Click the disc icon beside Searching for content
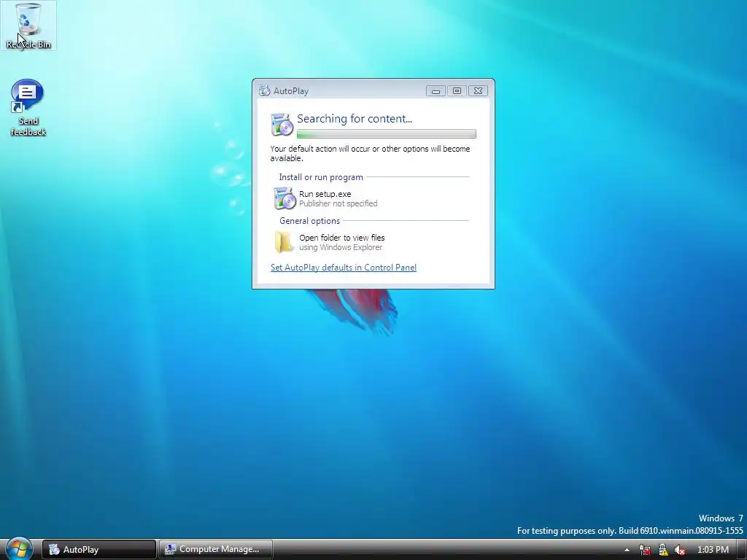This screenshot has height=560, width=747. (282, 125)
